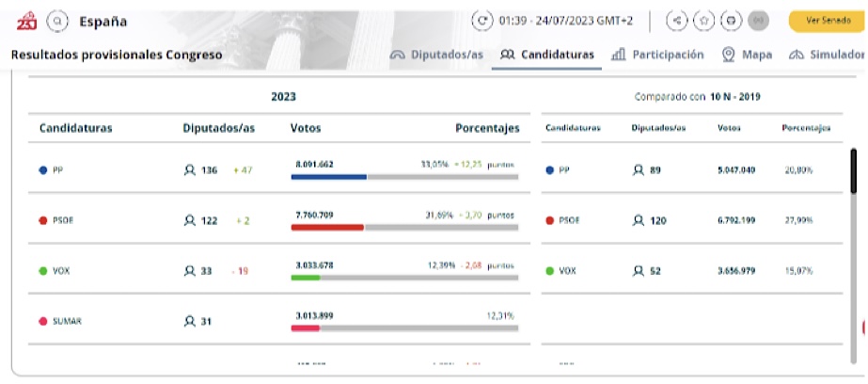Click the seat icon in the PP 2023 row
This screenshot has height=384, width=868.
click(x=190, y=170)
